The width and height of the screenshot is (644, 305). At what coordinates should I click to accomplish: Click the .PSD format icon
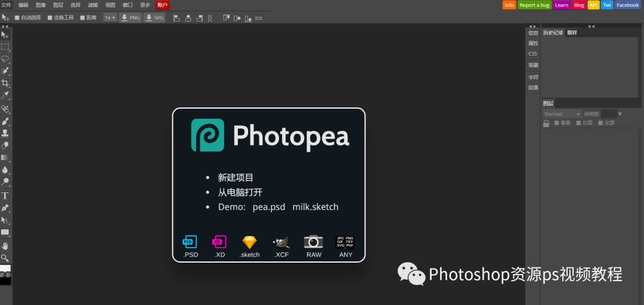(190, 242)
